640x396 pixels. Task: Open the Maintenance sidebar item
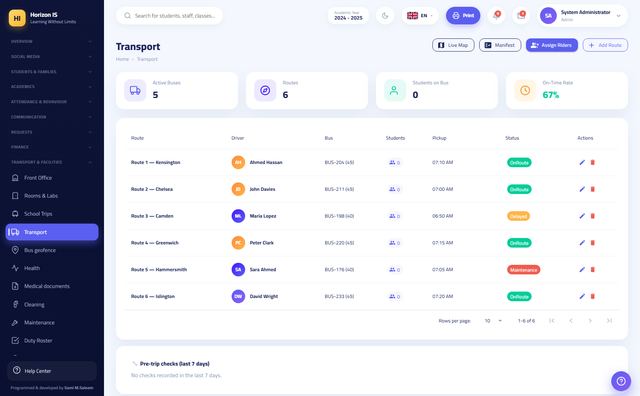coord(52,322)
